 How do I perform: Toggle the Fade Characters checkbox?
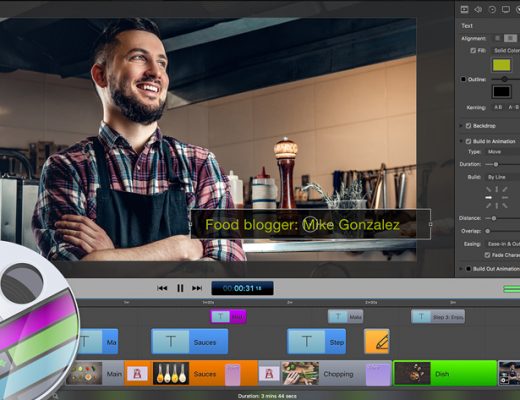(487, 255)
